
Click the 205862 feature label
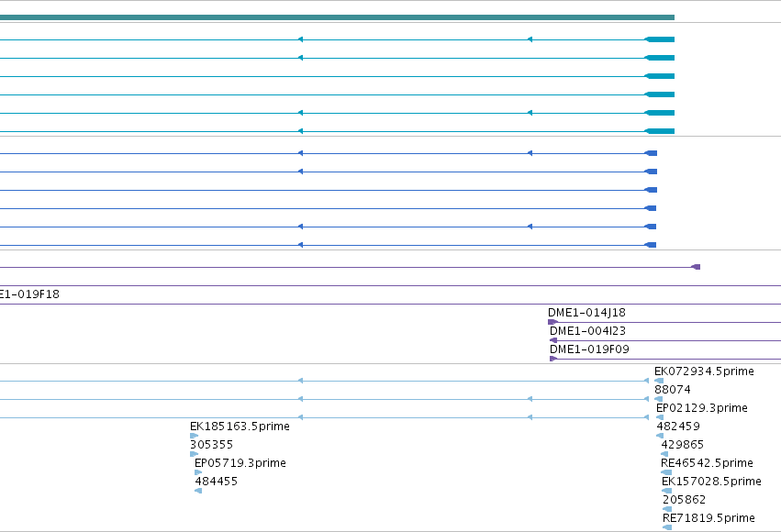tap(685, 500)
